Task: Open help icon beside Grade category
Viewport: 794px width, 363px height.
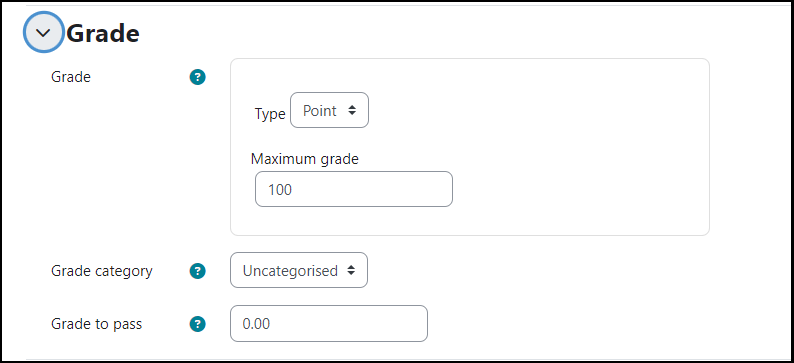Action: click(x=197, y=271)
